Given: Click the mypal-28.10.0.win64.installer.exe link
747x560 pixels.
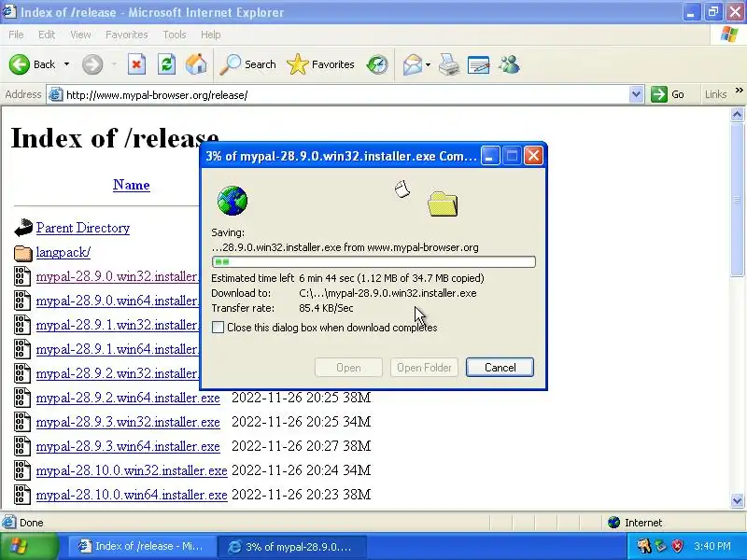Looking at the screenshot, I should 132,495.
